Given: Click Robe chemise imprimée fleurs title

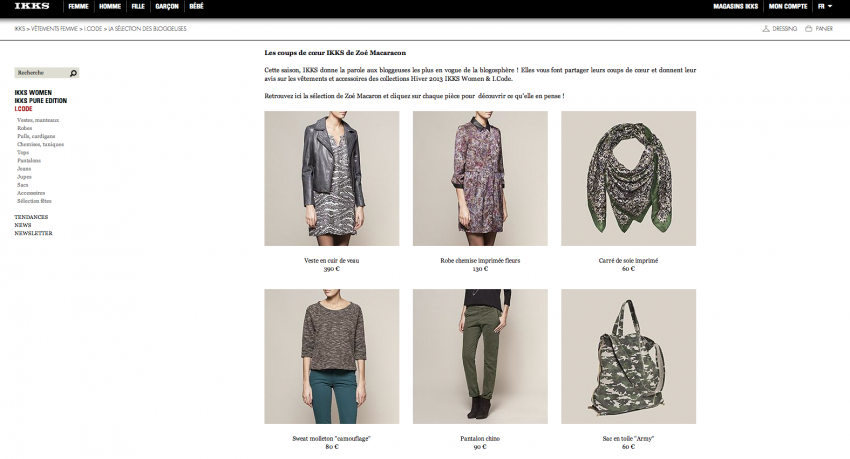Looking at the screenshot, I should 480,261.
